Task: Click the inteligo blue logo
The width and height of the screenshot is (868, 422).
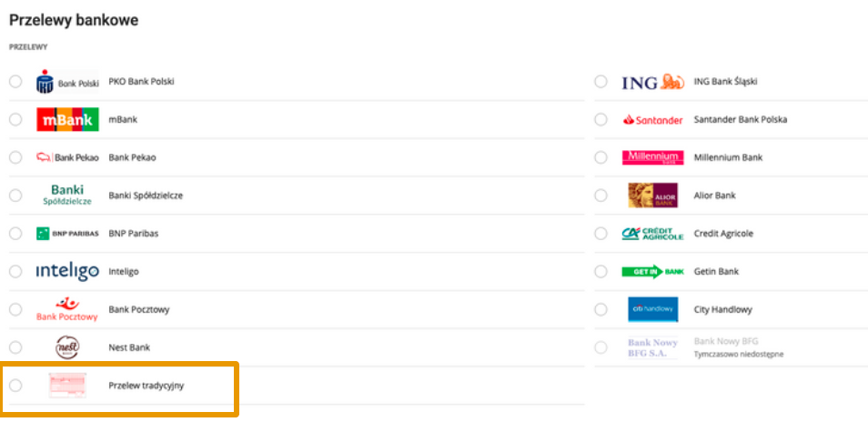Action: tap(67, 271)
